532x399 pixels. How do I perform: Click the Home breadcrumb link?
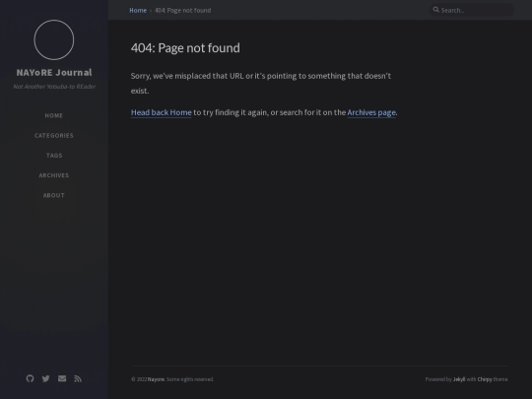point(138,10)
